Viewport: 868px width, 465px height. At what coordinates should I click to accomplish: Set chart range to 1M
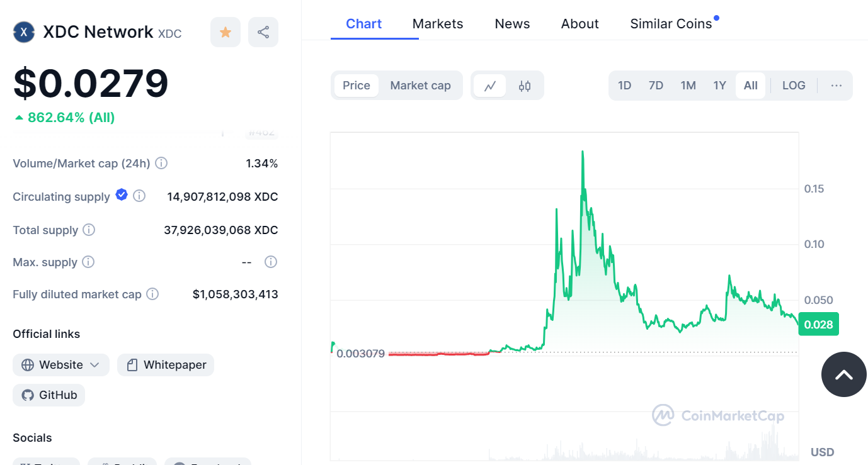point(688,86)
